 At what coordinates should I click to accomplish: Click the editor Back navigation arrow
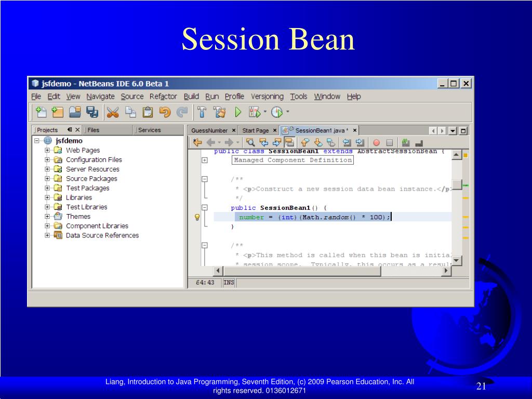tap(211, 142)
